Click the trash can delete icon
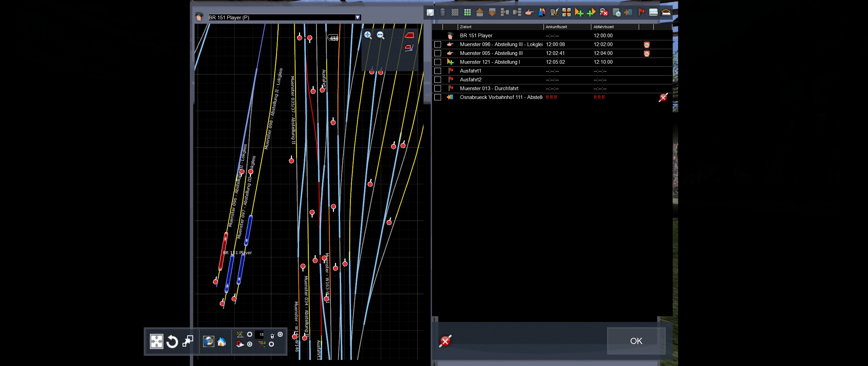 [x=442, y=13]
